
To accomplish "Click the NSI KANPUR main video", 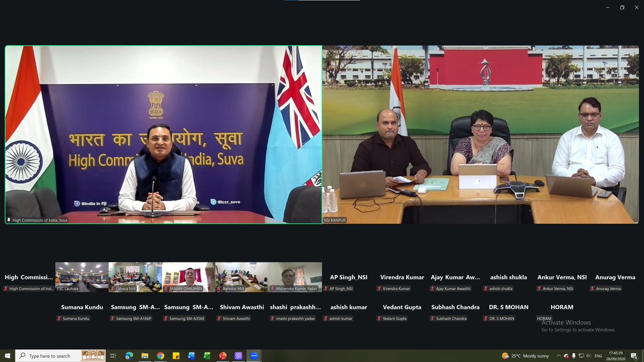I will (481, 135).
